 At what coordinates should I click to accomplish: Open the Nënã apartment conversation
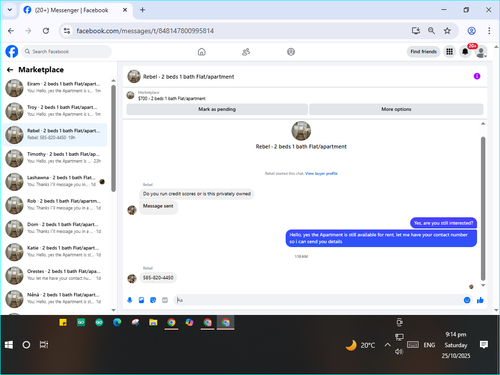[55, 299]
